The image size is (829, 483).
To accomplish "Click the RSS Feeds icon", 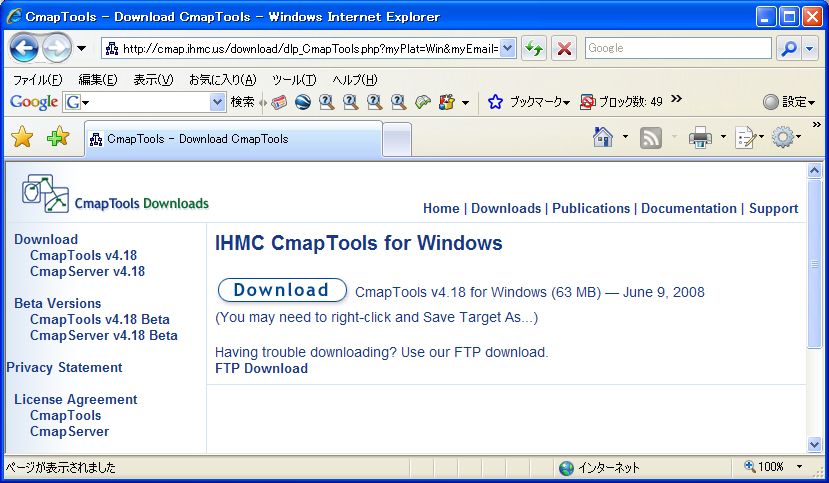I will click(650, 138).
